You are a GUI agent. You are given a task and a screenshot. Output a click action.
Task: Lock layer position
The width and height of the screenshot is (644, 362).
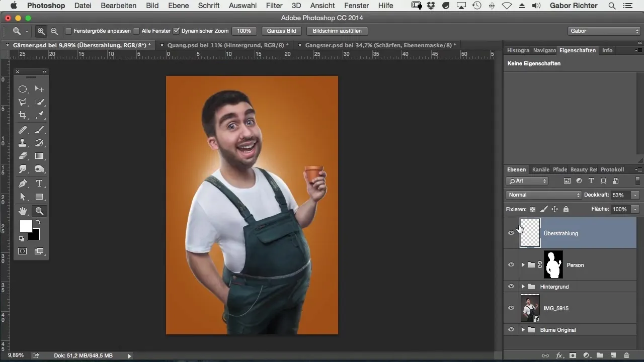coord(554,209)
